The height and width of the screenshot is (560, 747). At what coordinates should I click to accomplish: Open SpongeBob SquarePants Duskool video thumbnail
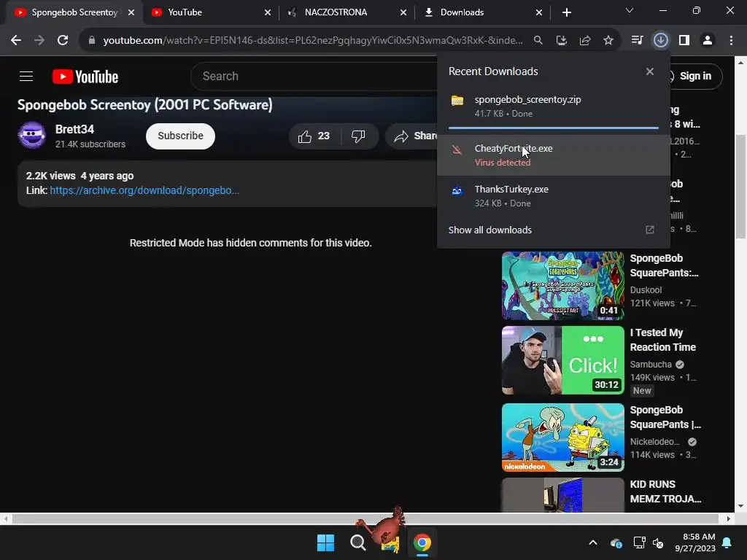562,286
